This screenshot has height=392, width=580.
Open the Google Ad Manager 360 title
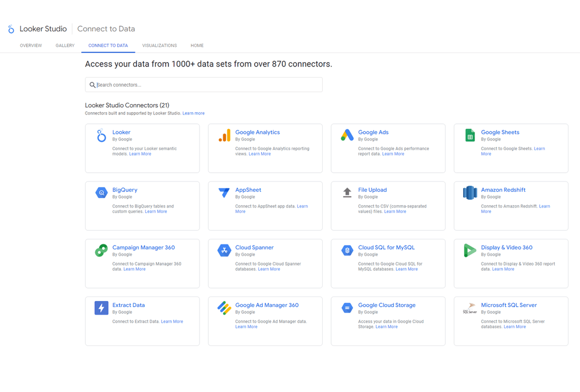[267, 305]
